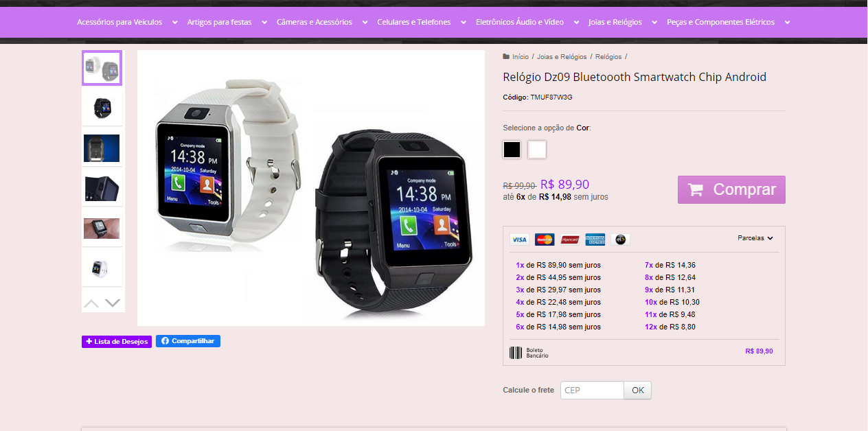This screenshot has width=868, height=431.
Task: Show previous thumbnails with up arrow
Action: click(x=91, y=303)
